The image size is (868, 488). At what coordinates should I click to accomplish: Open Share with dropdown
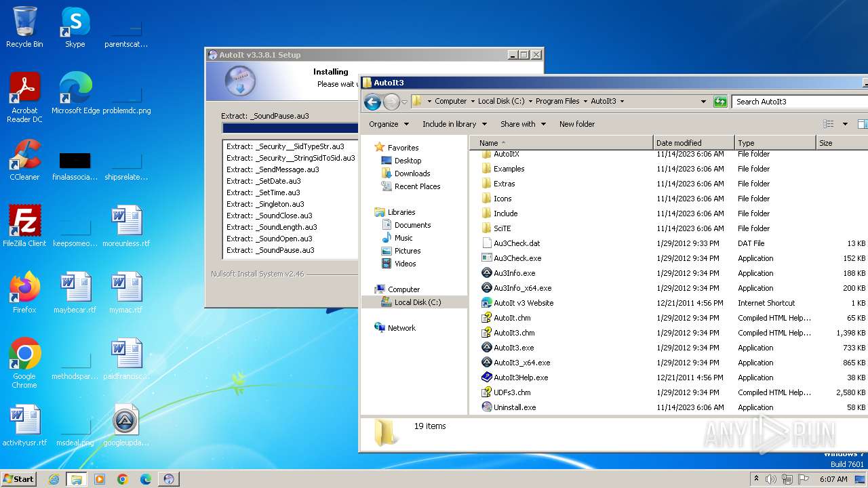[x=523, y=124]
